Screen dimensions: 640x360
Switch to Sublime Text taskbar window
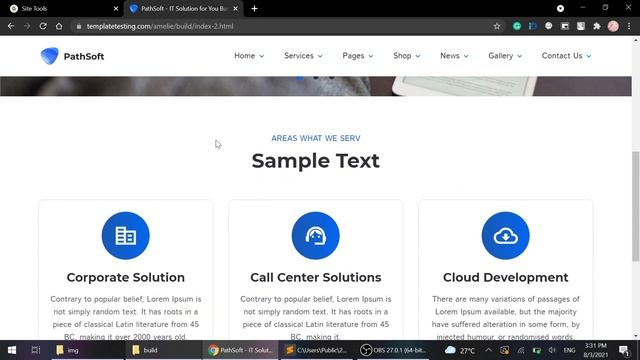[316, 350]
